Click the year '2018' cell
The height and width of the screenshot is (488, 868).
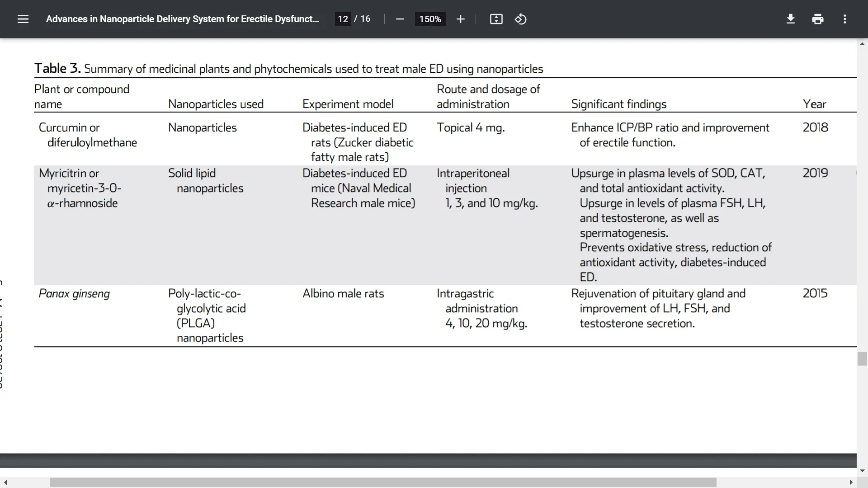click(x=815, y=127)
